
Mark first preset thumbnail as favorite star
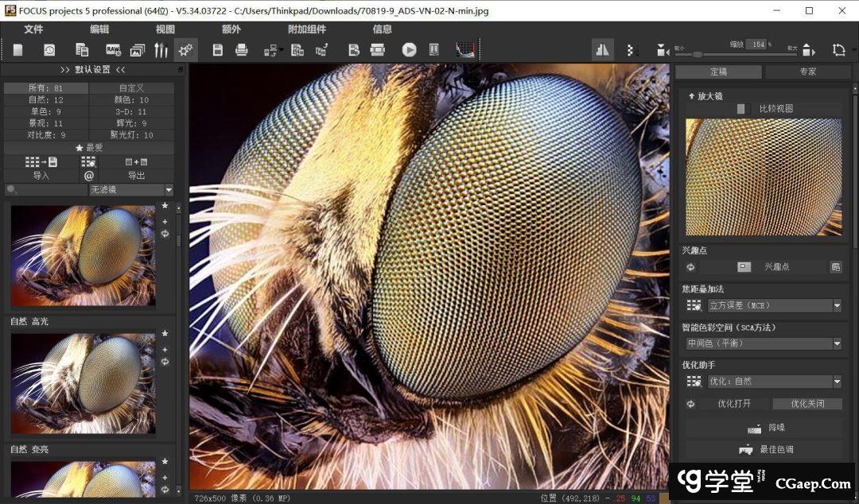[165, 207]
